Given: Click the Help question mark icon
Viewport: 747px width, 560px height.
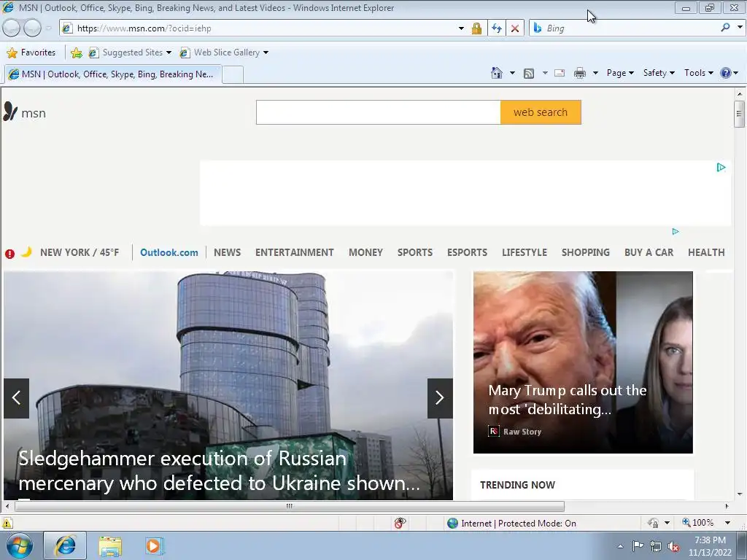Looking at the screenshot, I should pos(726,73).
